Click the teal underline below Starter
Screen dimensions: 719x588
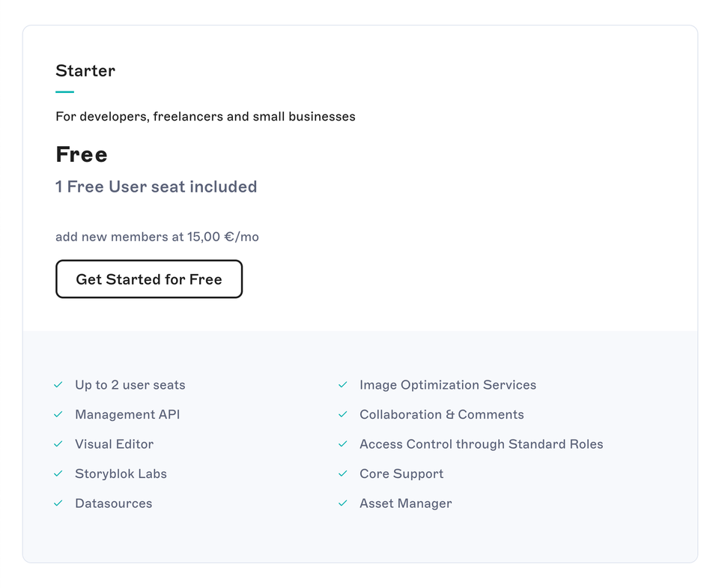[64, 91]
